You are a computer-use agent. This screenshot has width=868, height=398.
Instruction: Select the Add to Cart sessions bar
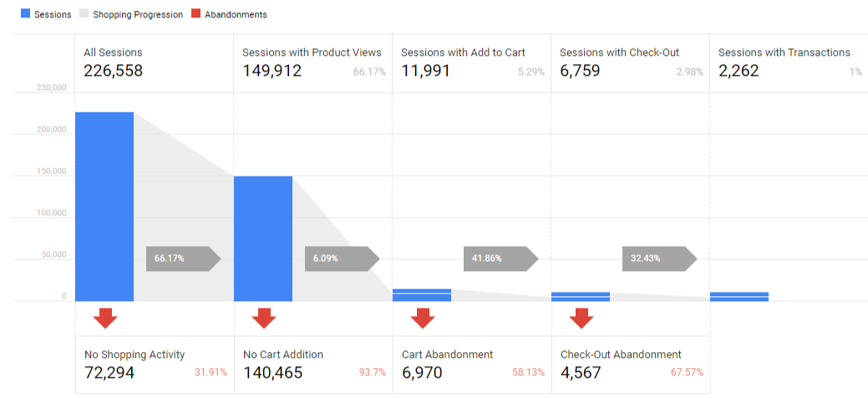tap(422, 295)
